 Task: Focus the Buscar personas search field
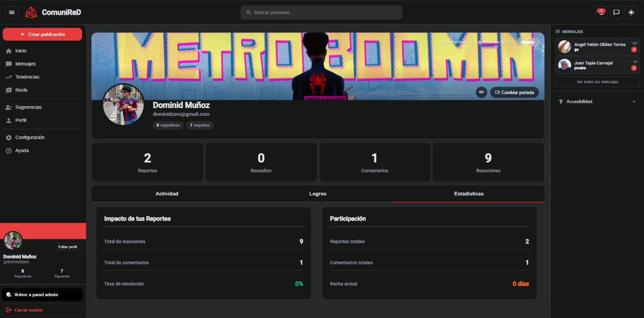[x=321, y=12]
